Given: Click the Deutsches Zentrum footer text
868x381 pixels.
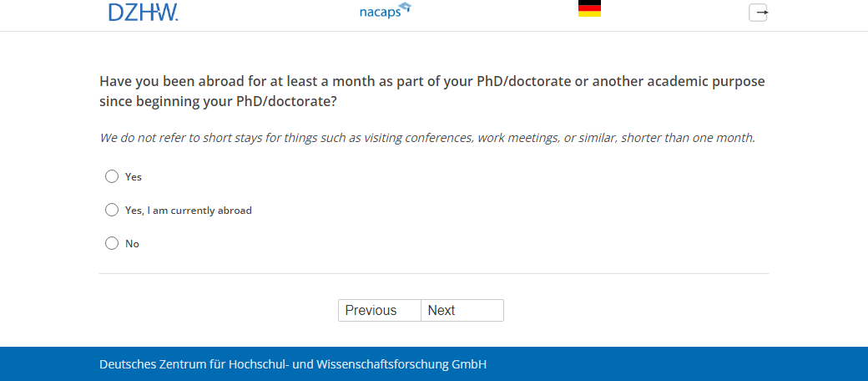Looking at the screenshot, I should 293,364.
